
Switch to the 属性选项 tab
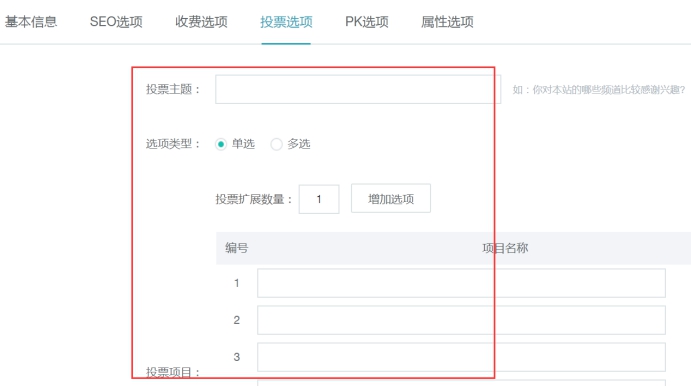(x=447, y=22)
